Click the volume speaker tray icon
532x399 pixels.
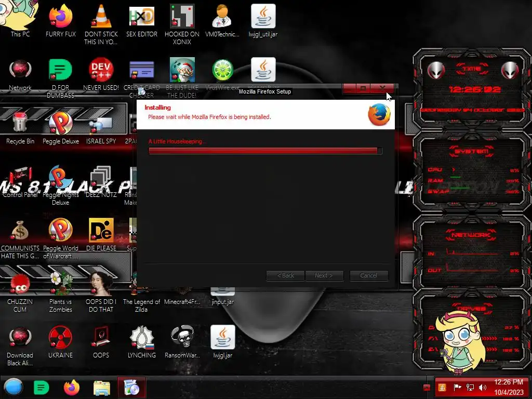(x=482, y=388)
